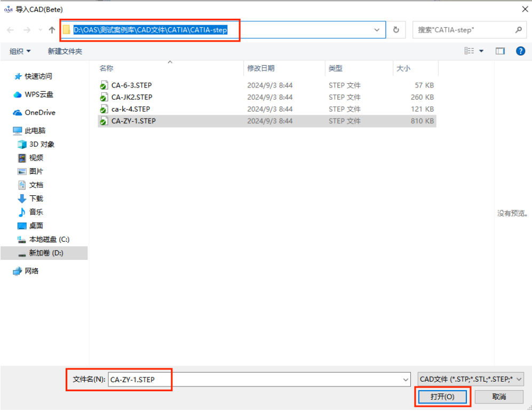Open the 桌面 folder
Screen dimensions: 532x411
tap(30, 226)
